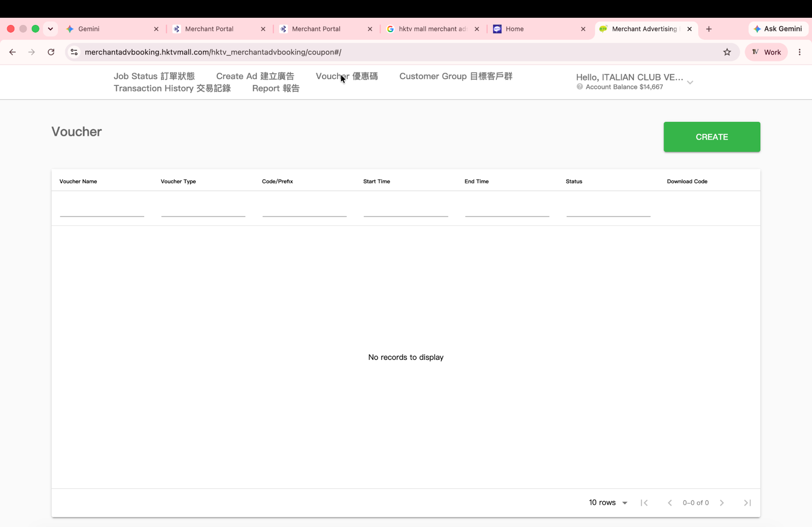Go to next page of table
This screenshot has height=527, width=812.
(x=722, y=503)
